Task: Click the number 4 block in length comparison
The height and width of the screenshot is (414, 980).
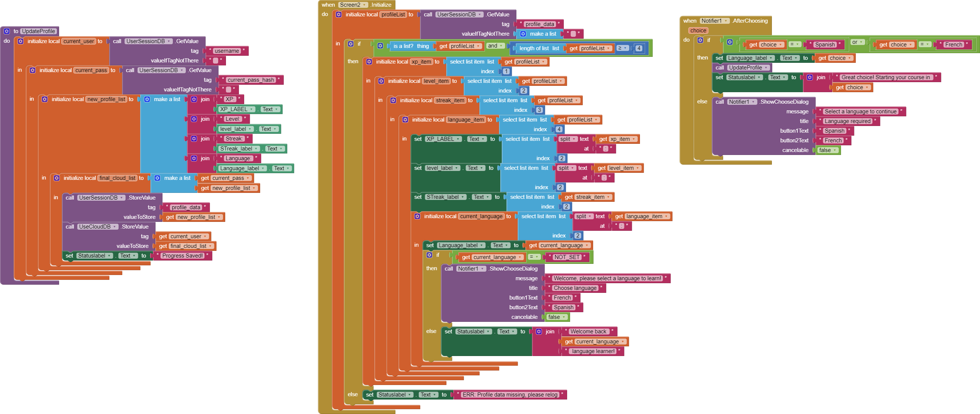Action: point(639,48)
